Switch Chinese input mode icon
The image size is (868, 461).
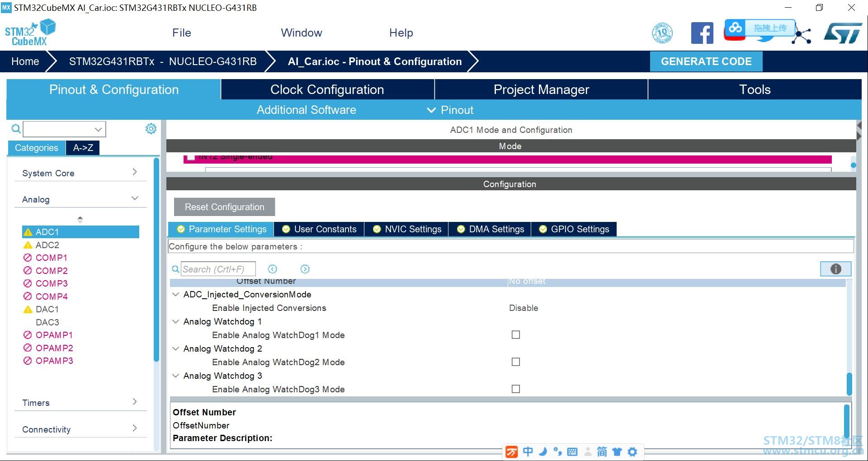tap(528, 452)
